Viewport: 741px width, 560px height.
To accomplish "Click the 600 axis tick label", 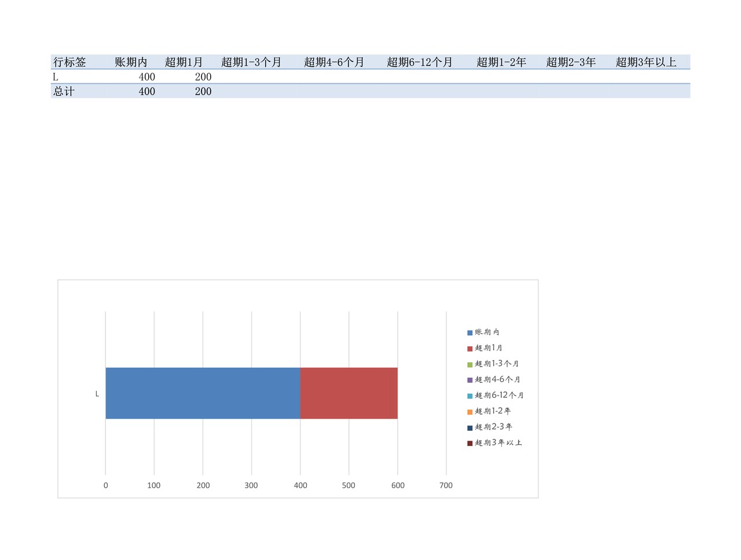I will (398, 485).
